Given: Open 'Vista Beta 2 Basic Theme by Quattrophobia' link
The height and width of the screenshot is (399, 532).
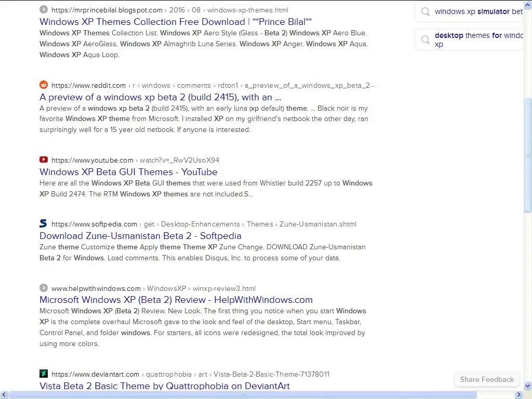Looking at the screenshot, I should coord(165,386).
